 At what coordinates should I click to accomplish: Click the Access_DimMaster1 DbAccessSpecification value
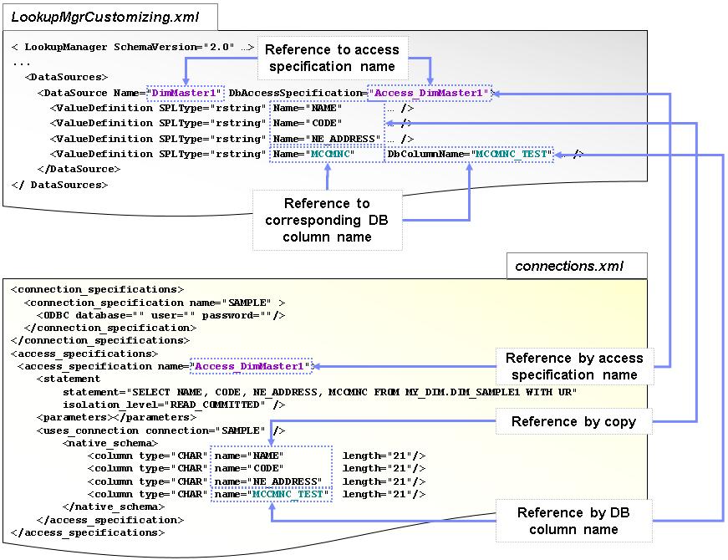point(429,93)
